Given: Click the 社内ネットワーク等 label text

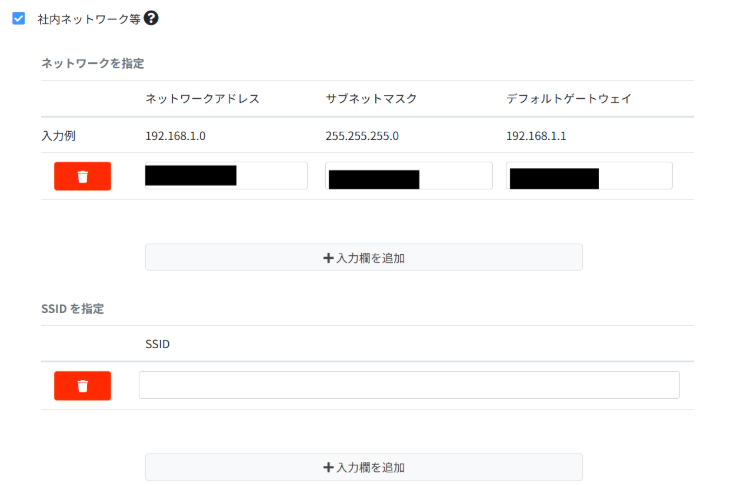Looking at the screenshot, I should click(x=89, y=19).
